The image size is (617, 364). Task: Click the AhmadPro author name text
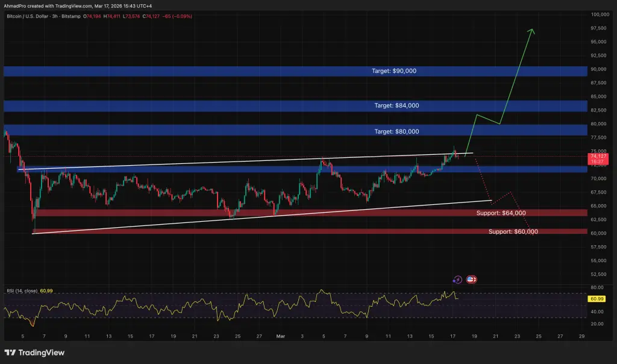pos(15,5)
